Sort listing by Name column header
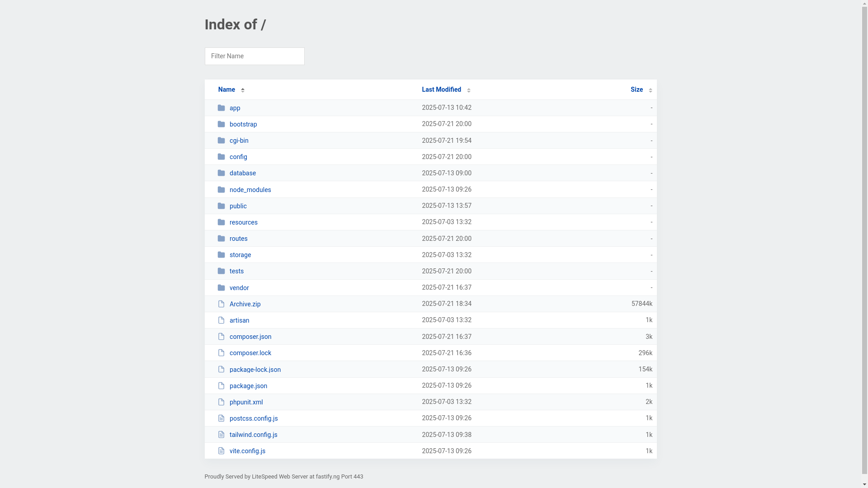This screenshot has width=868, height=488. pyautogui.click(x=226, y=89)
